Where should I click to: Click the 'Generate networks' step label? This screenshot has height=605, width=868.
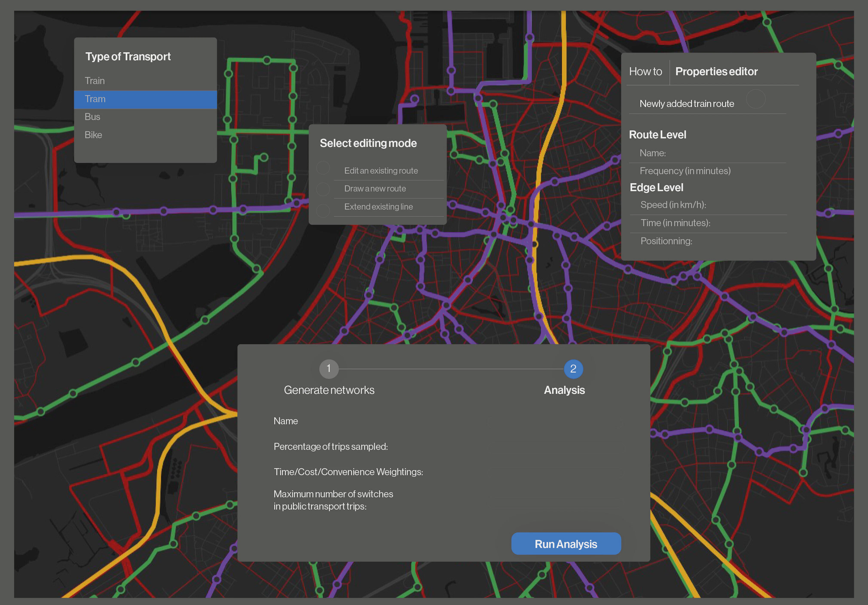[x=329, y=390]
